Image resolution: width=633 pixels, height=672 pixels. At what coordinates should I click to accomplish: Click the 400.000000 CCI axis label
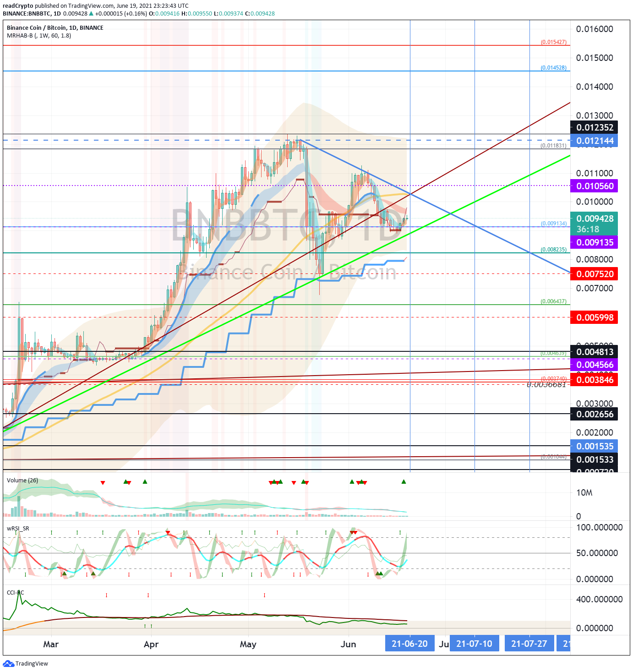tap(599, 599)
